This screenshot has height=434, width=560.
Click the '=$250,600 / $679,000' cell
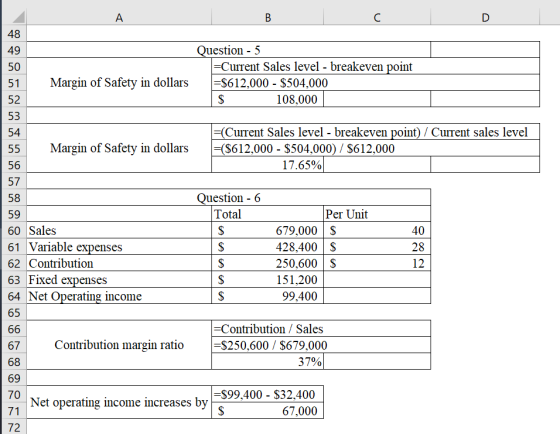321,345
